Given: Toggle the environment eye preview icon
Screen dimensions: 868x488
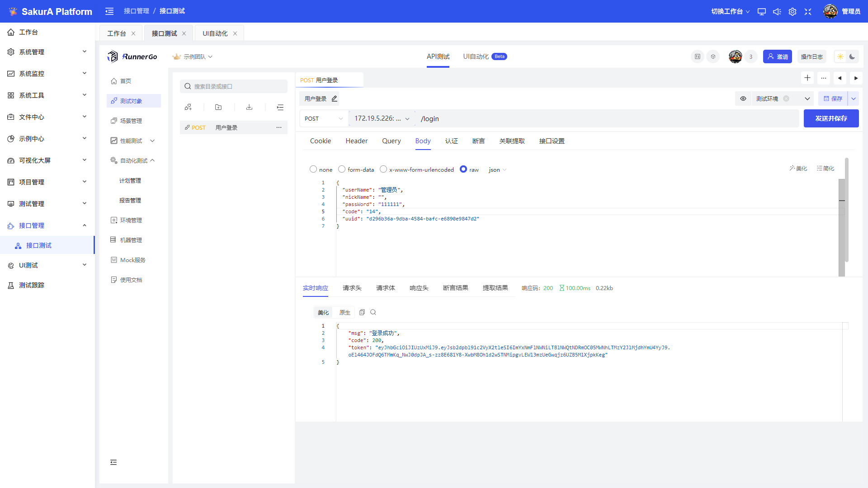Looking at the screenshot, I should coord(743,99).
